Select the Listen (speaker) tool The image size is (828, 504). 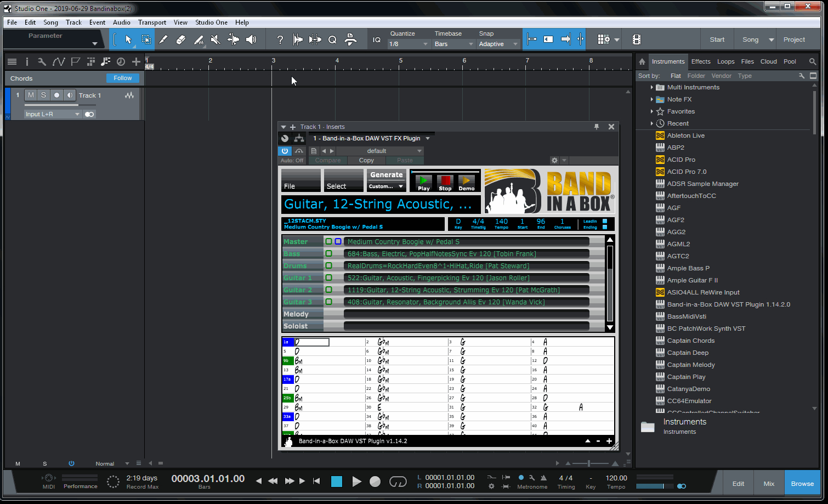point(251,39)
